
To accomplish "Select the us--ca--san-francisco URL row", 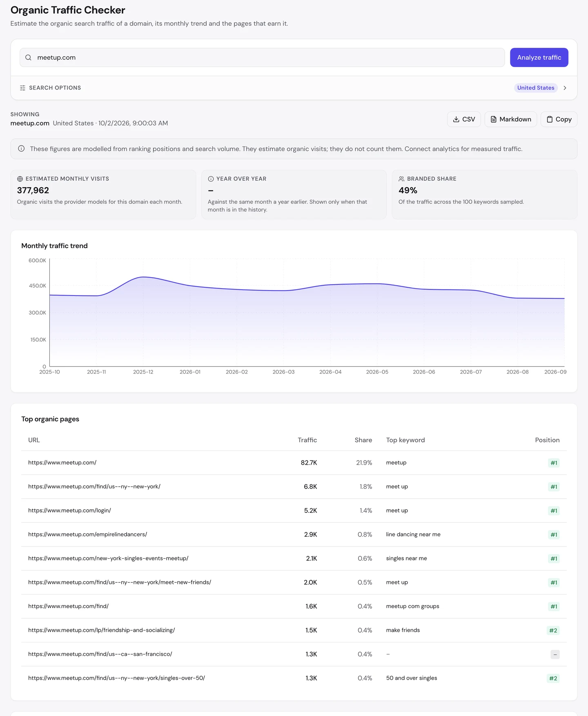I will [x=100, y=654].
